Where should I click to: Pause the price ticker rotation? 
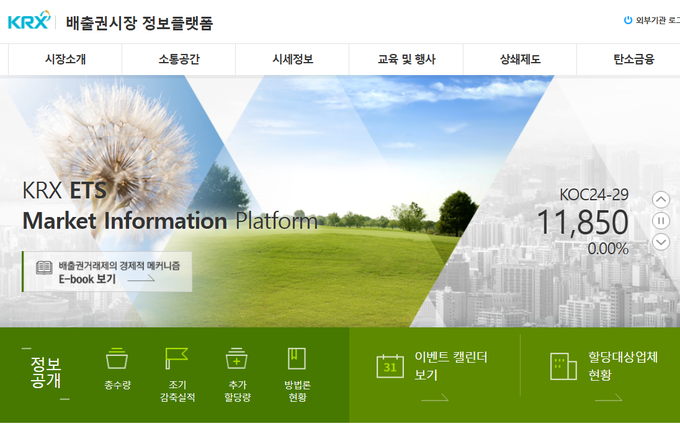[x=661, y=220]
